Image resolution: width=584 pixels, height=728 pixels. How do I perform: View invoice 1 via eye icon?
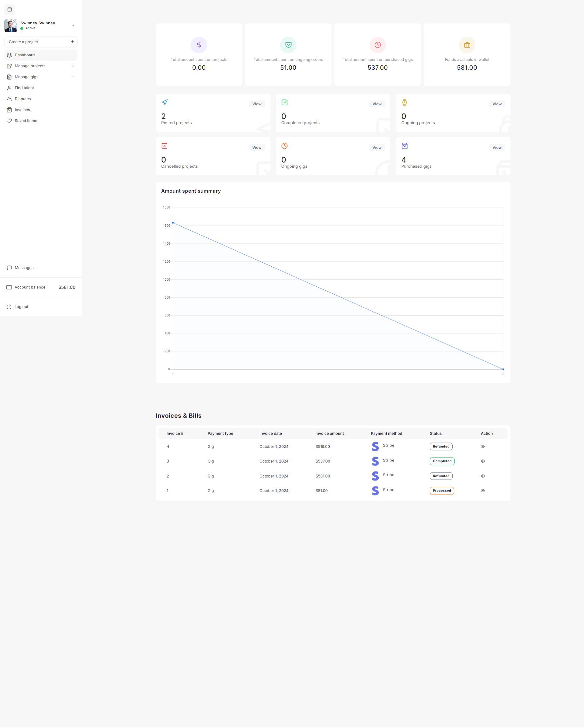coord(482,491)
